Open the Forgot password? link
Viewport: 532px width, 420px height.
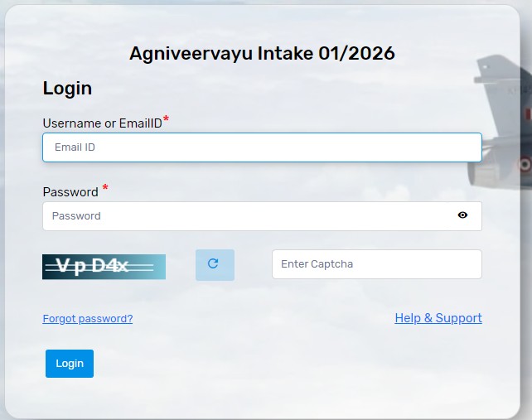tap(88, 319)
